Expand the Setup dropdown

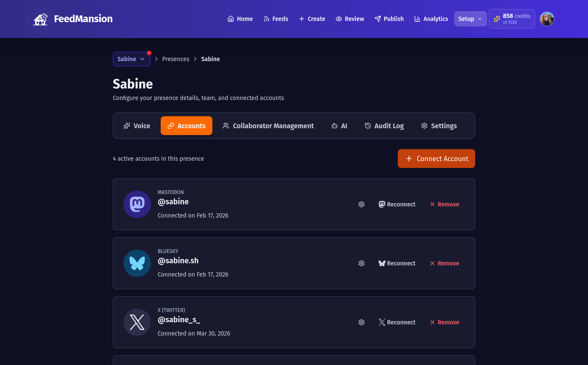(x=470, y=19)
